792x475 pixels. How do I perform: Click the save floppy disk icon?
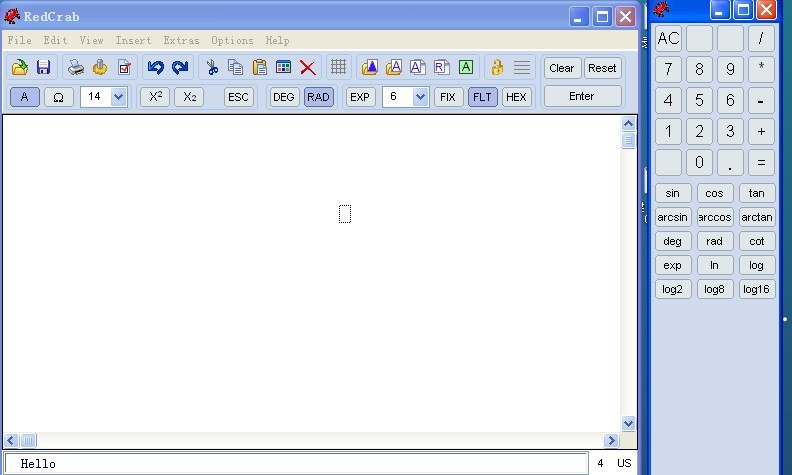point(43,68)
